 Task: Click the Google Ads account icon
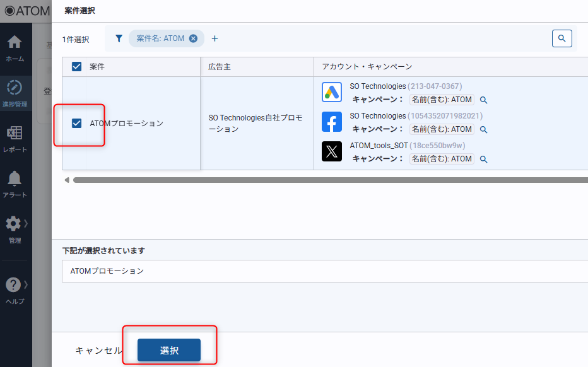pos(332,93)
